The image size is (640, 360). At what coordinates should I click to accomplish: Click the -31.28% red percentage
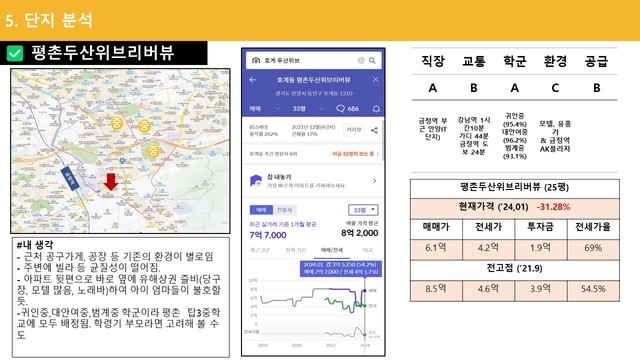(553, 207)
